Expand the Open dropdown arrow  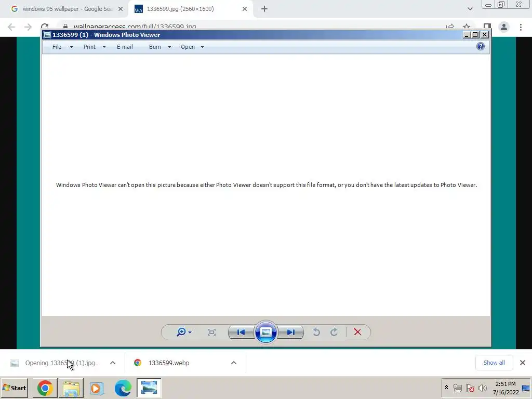point(202,47)
